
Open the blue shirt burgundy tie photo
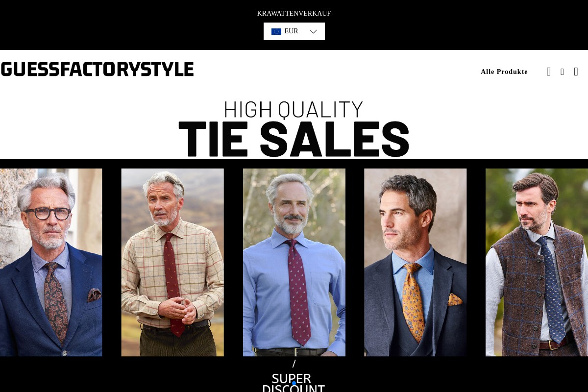(294, 262)
